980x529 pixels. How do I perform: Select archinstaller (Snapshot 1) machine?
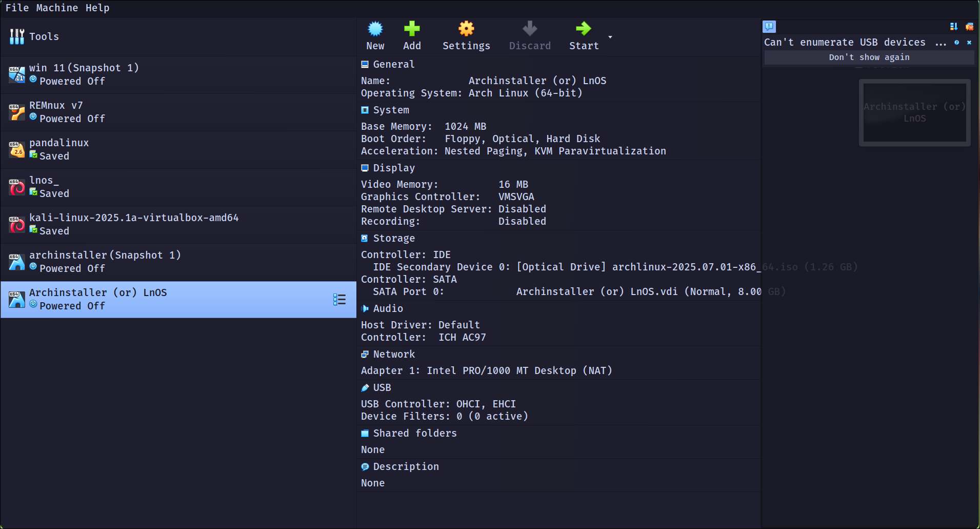pyautogui.click(x=178, y=262)
